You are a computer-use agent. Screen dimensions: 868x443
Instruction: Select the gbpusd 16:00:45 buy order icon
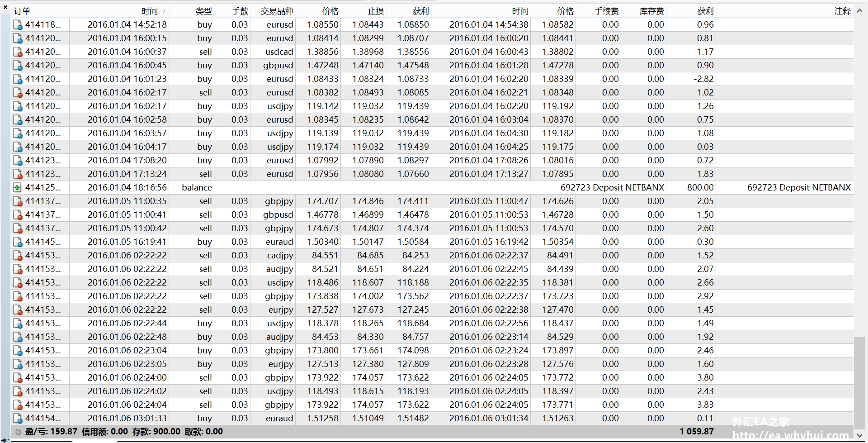point(18,66)
